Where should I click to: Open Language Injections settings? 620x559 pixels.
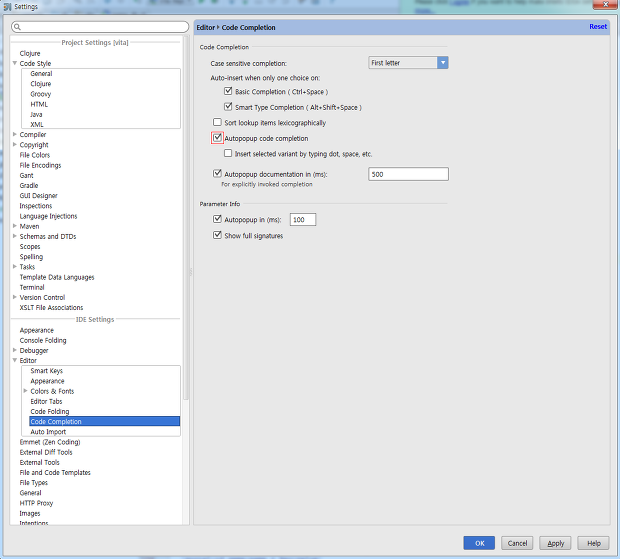pos(48,216)
